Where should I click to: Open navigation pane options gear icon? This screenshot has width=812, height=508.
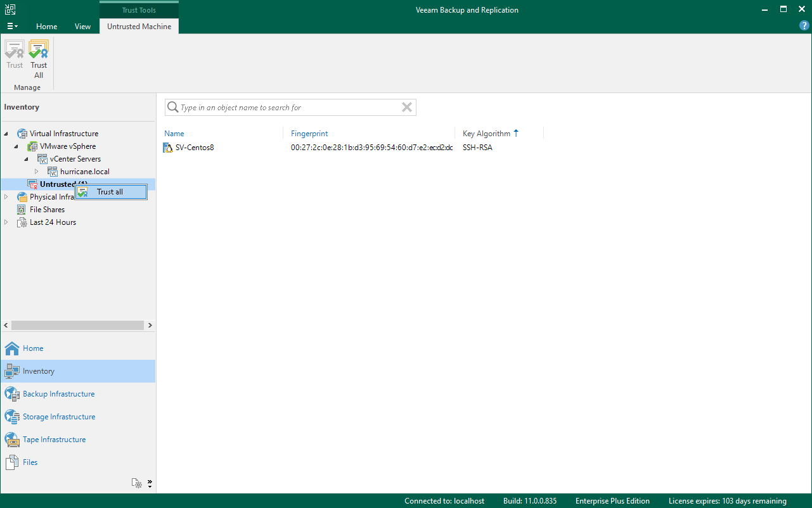click(x=137, y=483)
